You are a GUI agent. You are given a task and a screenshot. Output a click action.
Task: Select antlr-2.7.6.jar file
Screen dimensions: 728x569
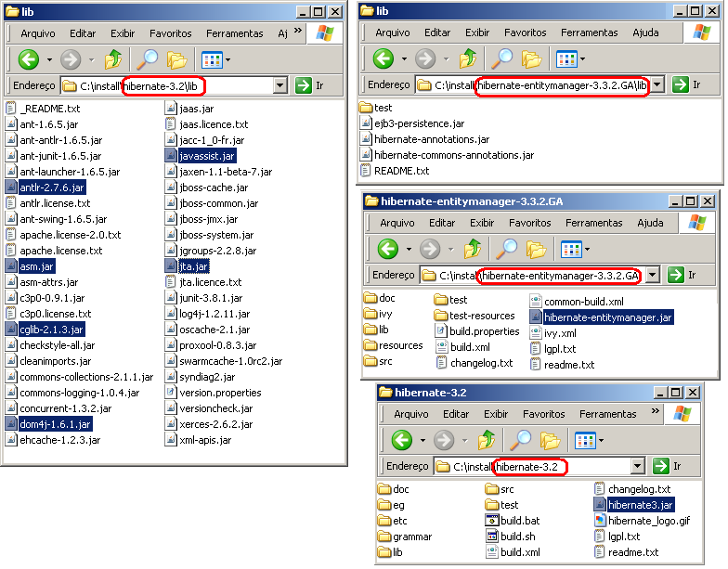tap(45, 188)
